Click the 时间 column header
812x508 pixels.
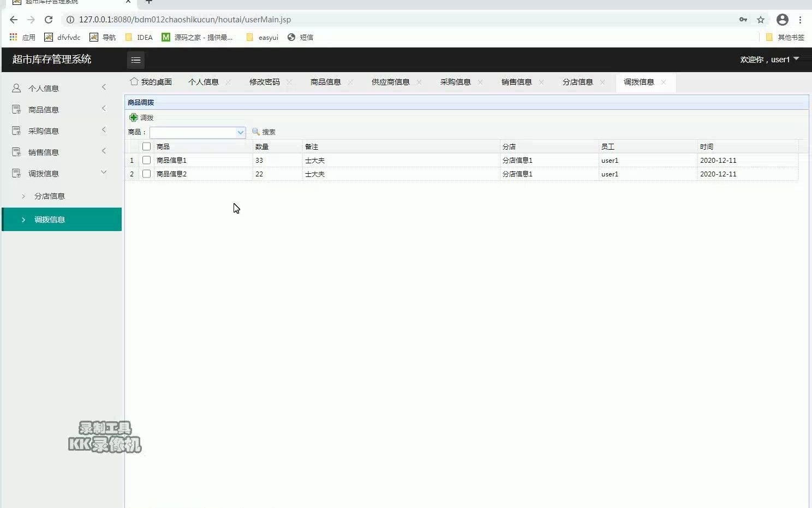(748, 146)
